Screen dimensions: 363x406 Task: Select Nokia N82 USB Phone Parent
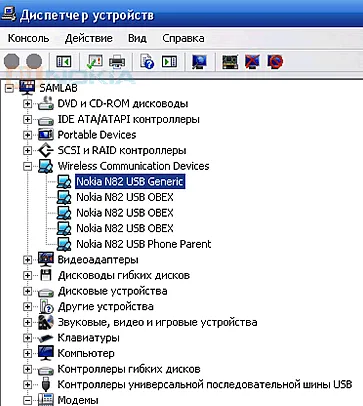click(x=144, y=244)
